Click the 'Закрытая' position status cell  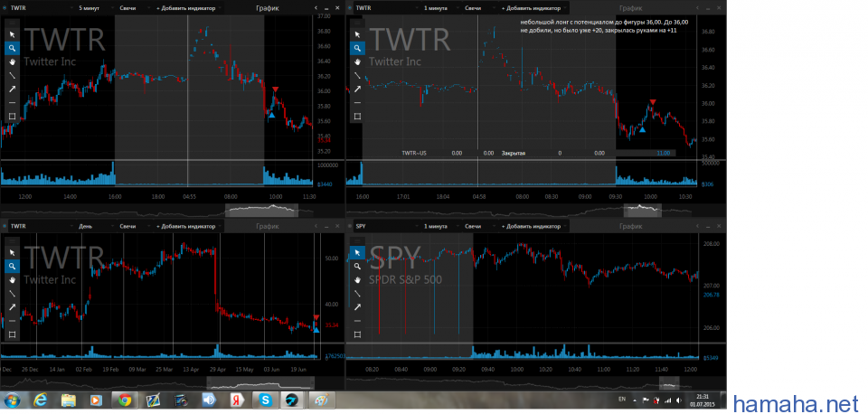514,153
